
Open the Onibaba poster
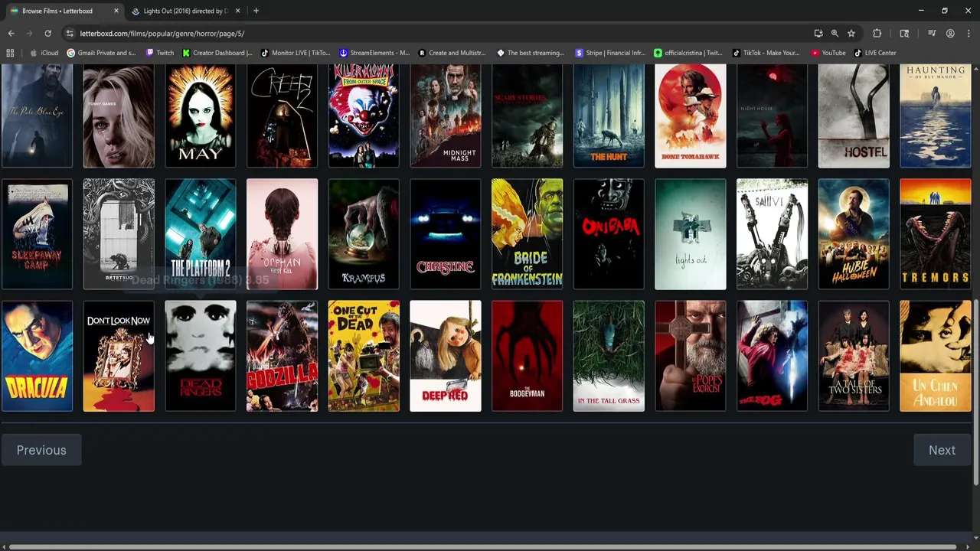(x=609, y=234)
